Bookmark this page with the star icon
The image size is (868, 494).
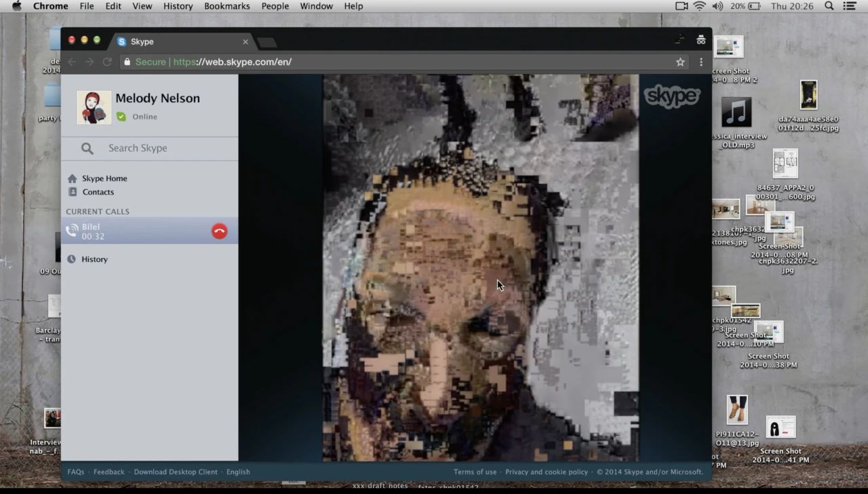pyautogui.click(x=680, y=62)
